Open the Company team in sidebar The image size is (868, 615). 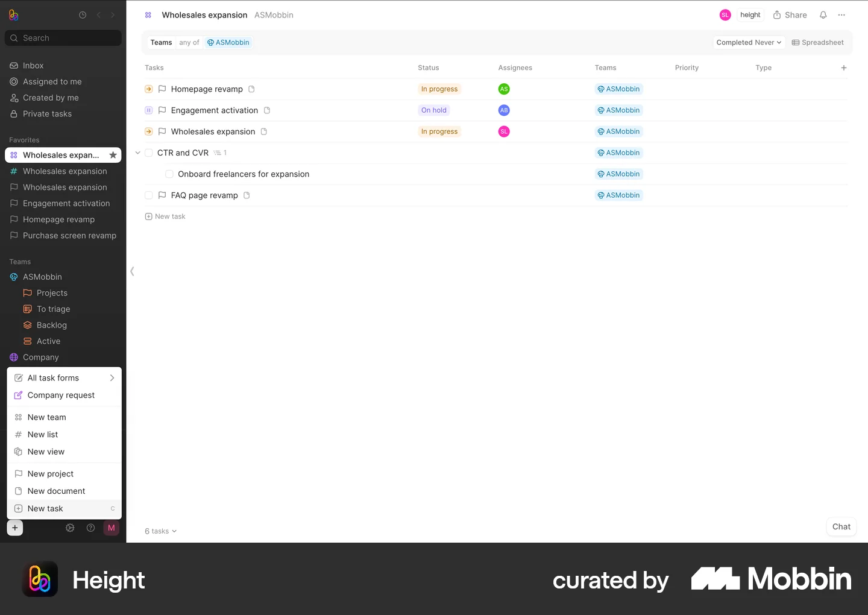tap(63, 358)
